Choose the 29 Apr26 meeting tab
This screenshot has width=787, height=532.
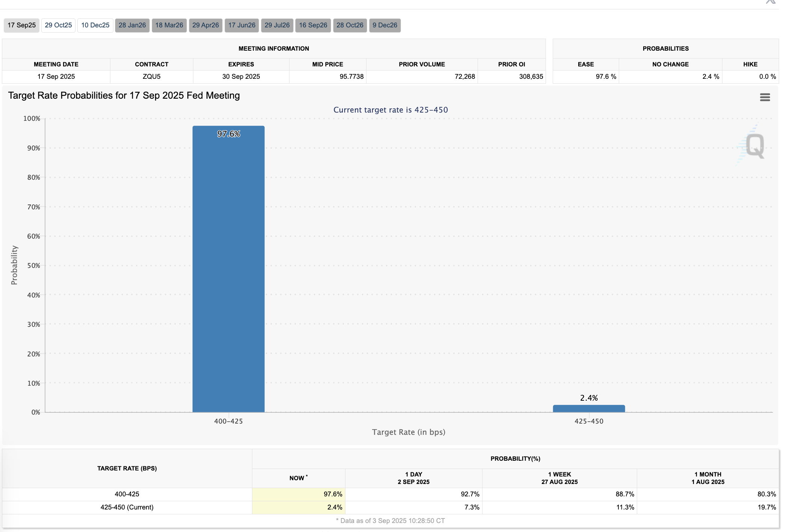205,25
